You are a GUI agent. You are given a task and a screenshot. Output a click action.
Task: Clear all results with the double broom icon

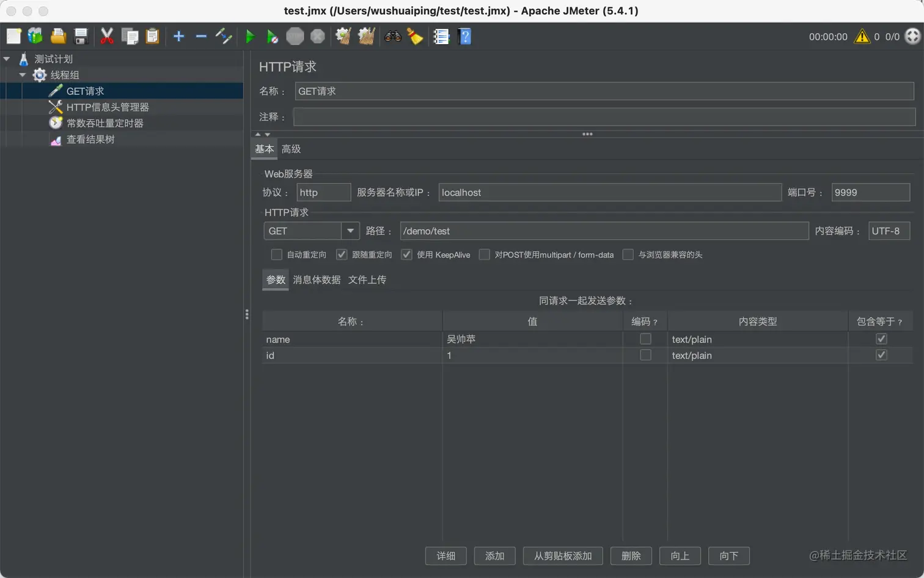click(x=366, y=37)
